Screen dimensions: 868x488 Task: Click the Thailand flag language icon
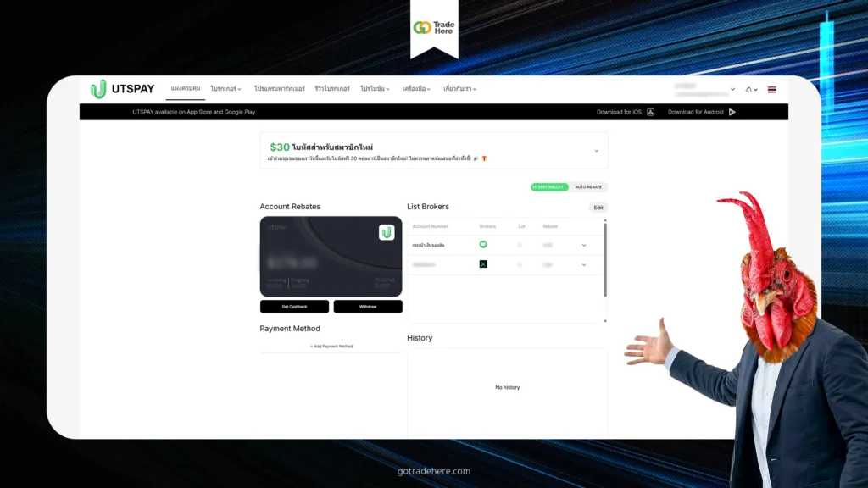771,89
